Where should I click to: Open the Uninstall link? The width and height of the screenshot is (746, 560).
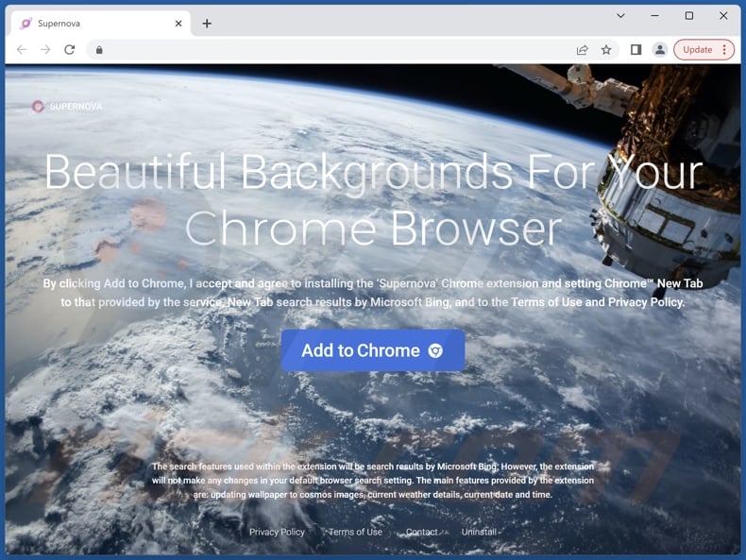click(x=479, y=532)
